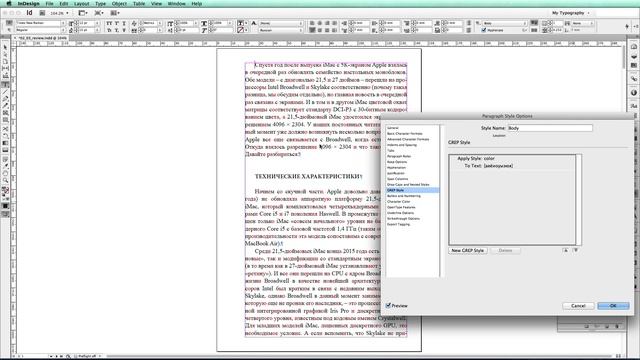Open the language dropdown showing Russian

coord(281,30)
